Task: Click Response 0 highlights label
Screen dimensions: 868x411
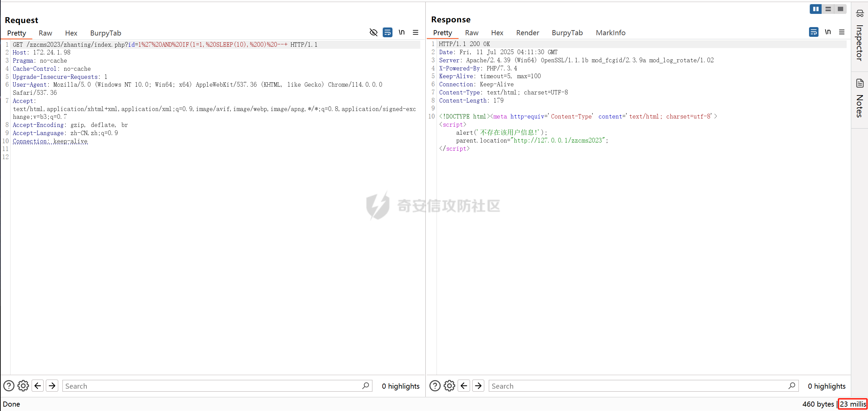Action: [827, 386]
